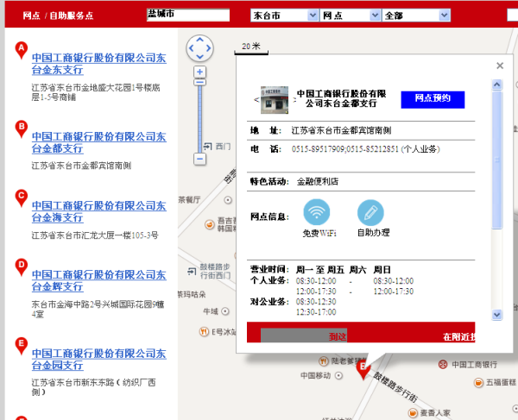518x420 pixels.
Task: Click the popup vertical scrollbar thumb
Action: tap(497, 160)
